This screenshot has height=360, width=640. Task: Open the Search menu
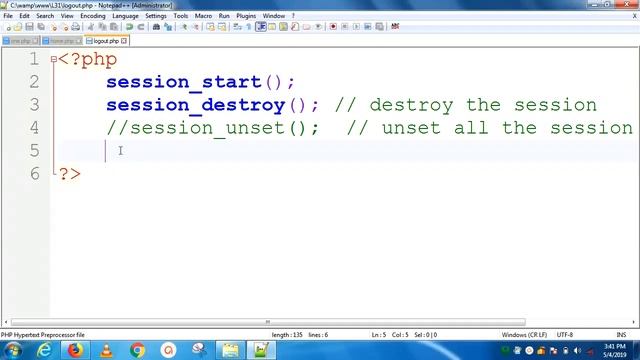45,16
